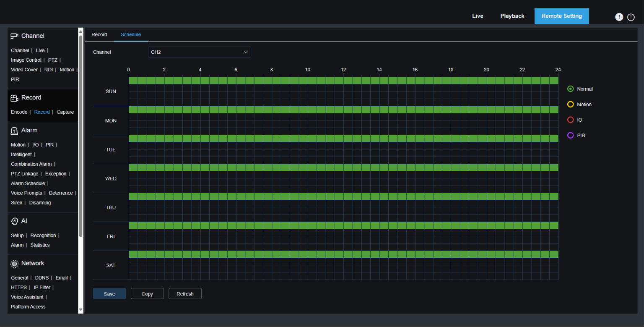The image size is (644, 327).
Task: Open the Live view page
Action: coord(478,16)
